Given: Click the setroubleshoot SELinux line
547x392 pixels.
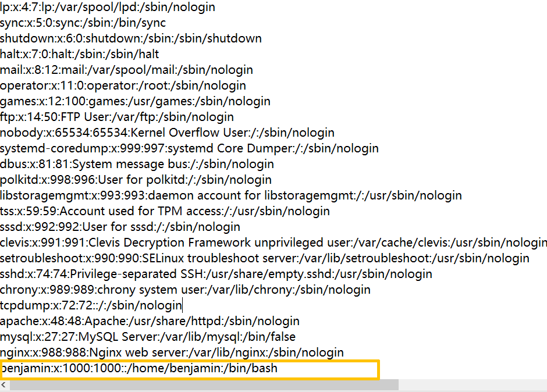Looking at the screenshot, I should pos(265,258).
